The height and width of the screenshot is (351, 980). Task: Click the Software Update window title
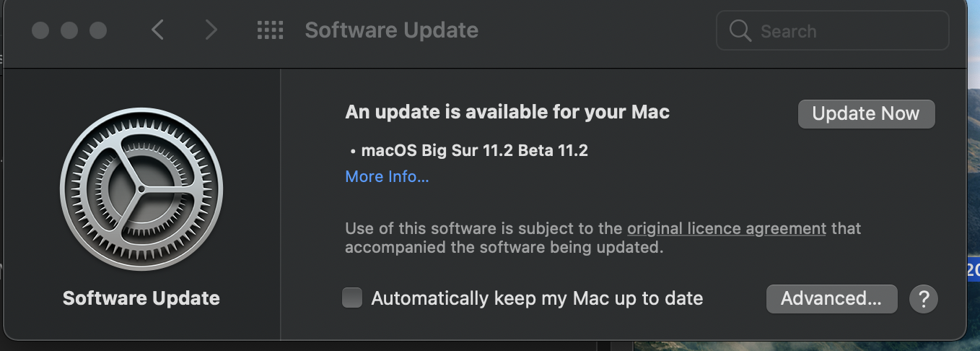[x=391, y=30]
